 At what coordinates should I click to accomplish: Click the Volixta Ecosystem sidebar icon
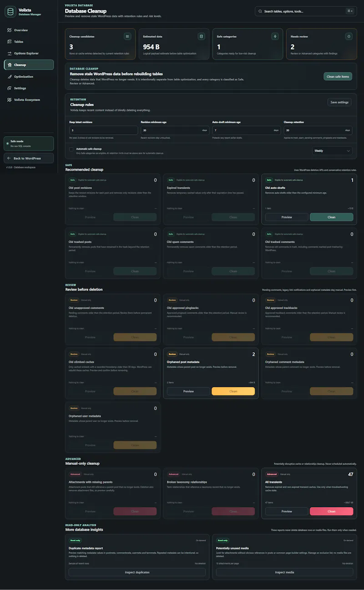click(10, 100)
